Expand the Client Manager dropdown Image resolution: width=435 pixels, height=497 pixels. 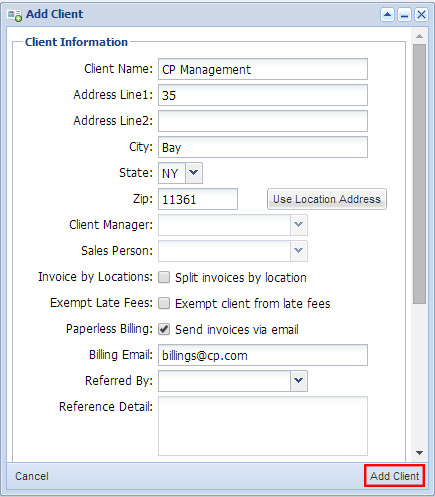(x=299, y=225)
